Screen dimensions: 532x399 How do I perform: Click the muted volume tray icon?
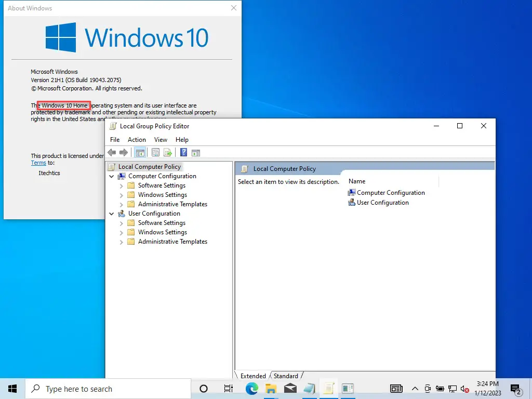465,389
